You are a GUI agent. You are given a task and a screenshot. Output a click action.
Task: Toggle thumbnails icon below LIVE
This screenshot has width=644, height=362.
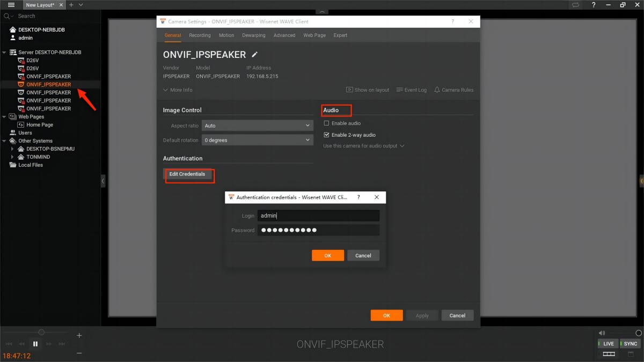[609, 354]
